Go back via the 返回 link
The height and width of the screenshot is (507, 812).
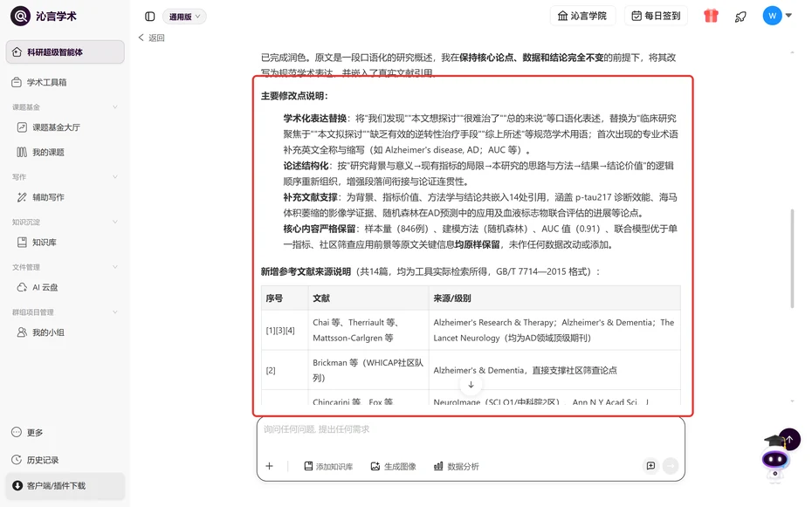[x=152, y=38]
